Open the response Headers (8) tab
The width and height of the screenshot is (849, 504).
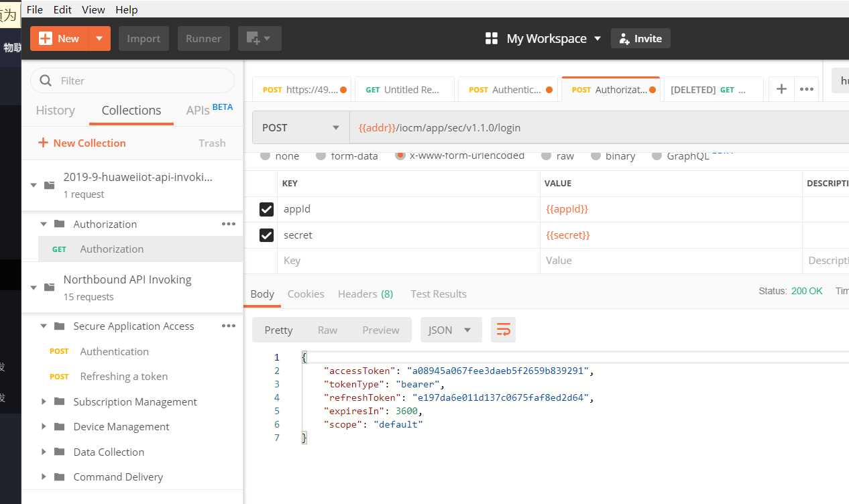(365, 294)
